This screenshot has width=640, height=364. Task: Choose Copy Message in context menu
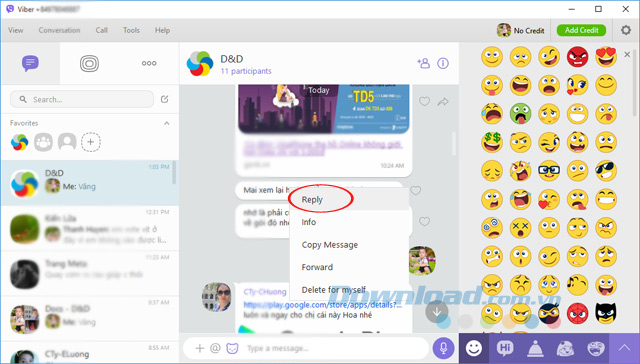pos(349,244)
